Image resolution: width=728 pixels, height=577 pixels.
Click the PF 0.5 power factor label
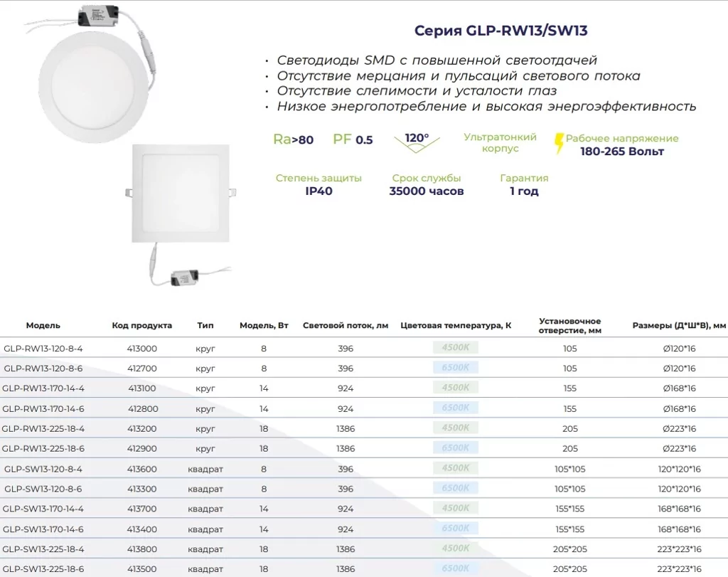353,139
